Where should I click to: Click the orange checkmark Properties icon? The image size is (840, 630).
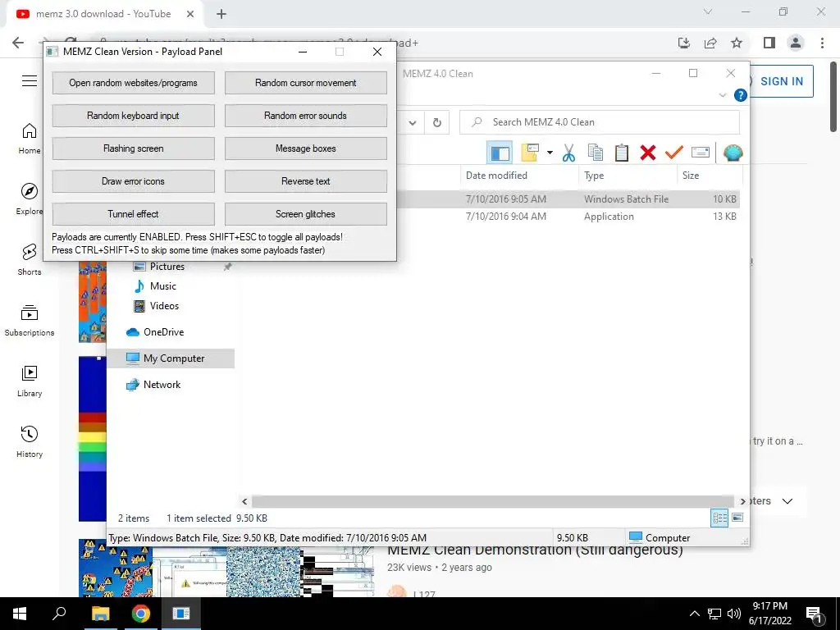674,153
